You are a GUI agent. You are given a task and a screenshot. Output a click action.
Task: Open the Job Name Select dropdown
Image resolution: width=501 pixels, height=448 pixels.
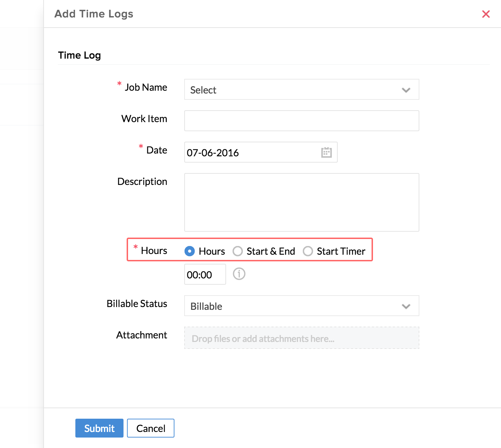coord(301,90)
